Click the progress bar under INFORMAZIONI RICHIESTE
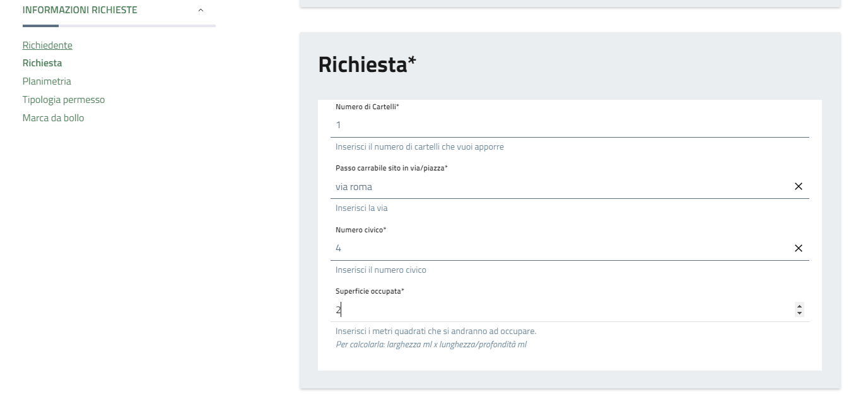The height and width of the screenshot is (406, 868). pyautogui.click(x=119, y=26)
